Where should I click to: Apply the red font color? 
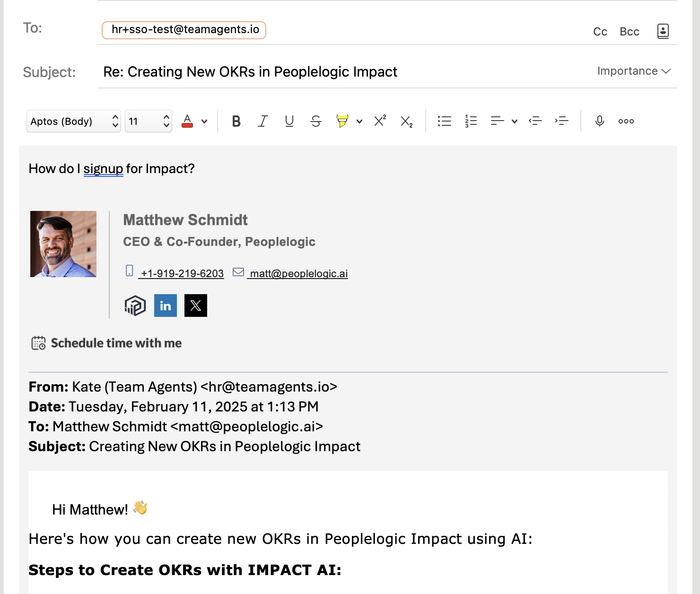pyautogui.click(x=187, y=122)
